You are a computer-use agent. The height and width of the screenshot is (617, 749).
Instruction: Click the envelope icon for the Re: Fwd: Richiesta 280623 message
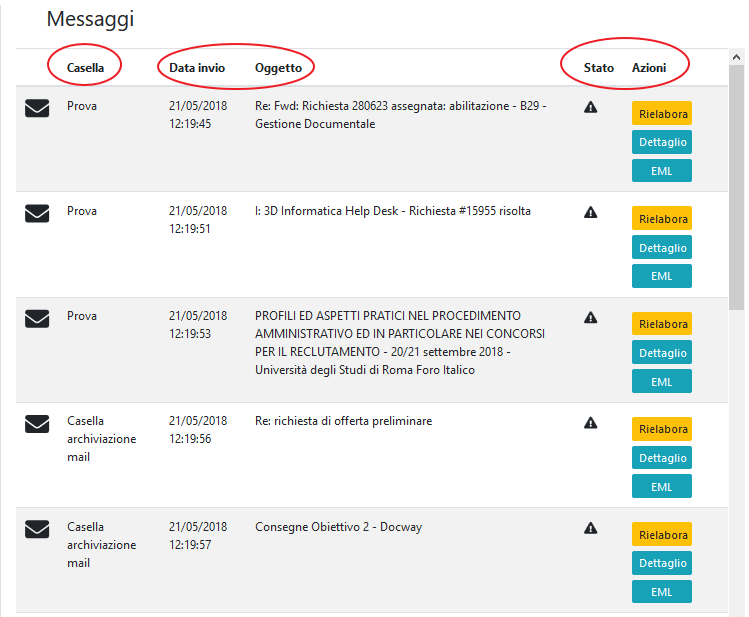(x=37, y=108)
